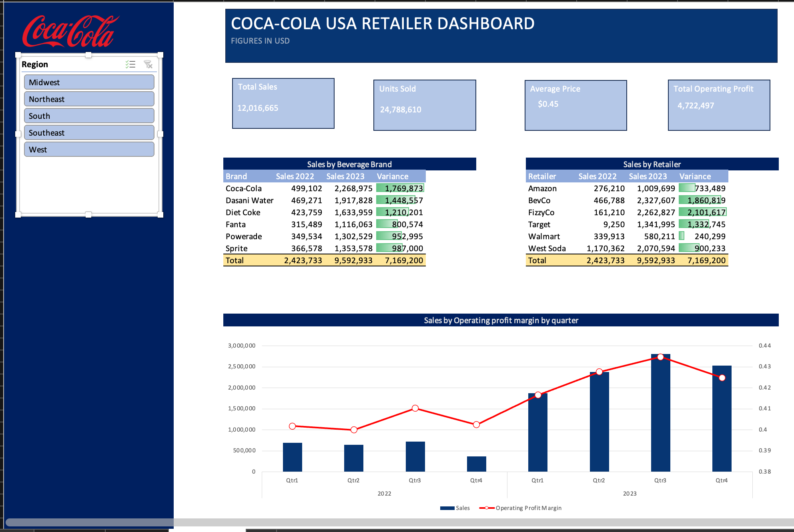Screen dimensions: 794x532
Task: Select Coca-Cola variance data bar cell
Action: [x=400, y=188]
